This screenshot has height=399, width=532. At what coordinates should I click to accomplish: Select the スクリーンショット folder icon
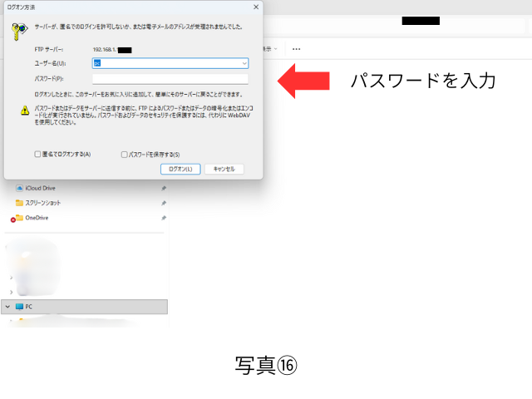tap(19, 203)
